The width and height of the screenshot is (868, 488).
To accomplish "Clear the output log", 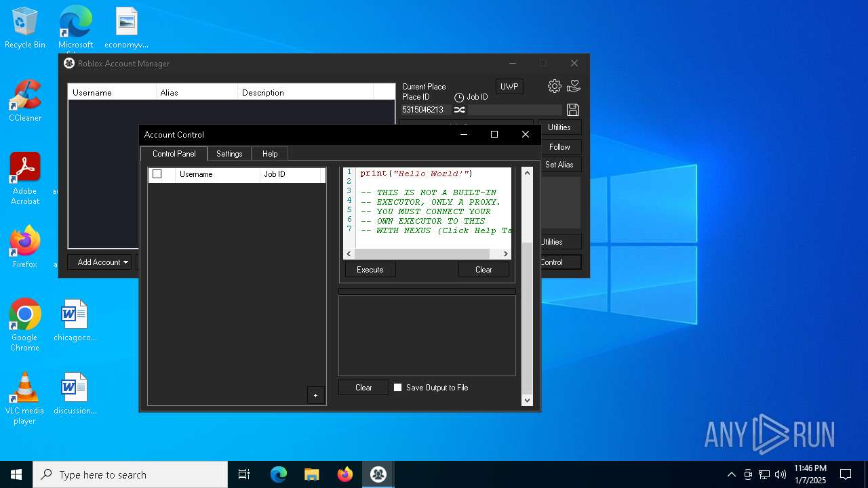I will point(363,388).
